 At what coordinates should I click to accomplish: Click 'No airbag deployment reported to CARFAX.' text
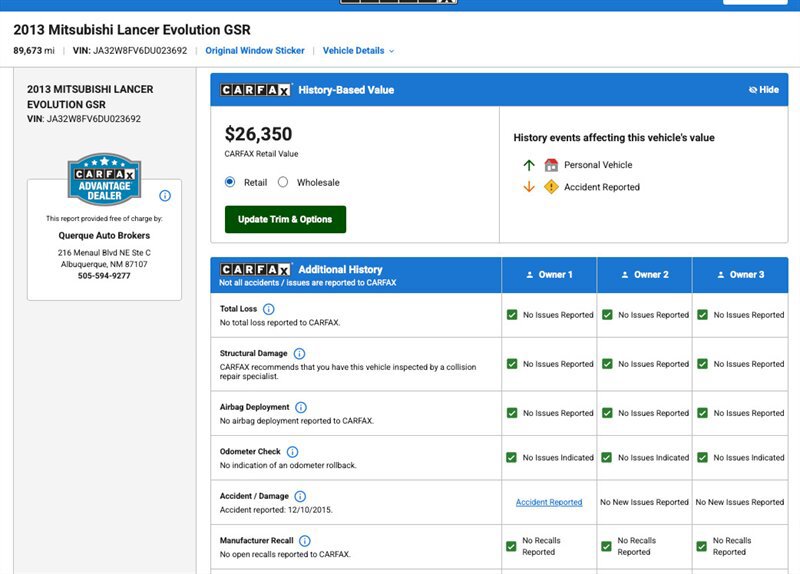(x=297, y=421)
